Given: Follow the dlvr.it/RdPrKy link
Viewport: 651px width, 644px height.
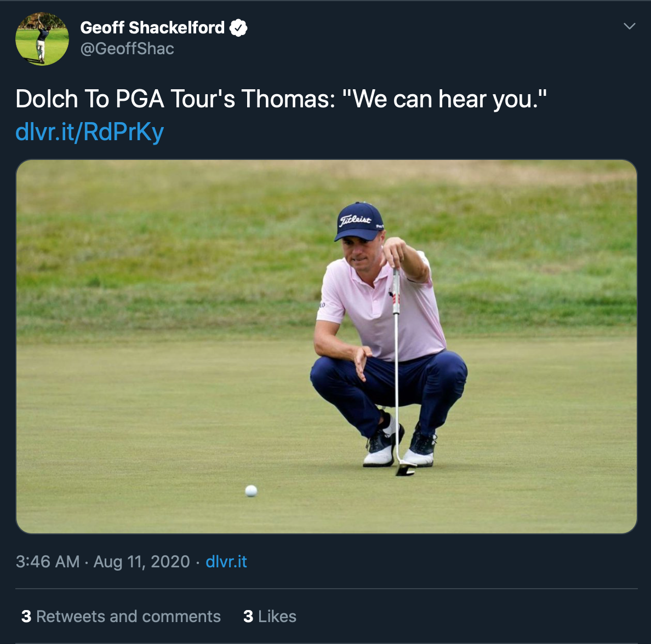Looking at the screenshot, I should pos(90,132).
